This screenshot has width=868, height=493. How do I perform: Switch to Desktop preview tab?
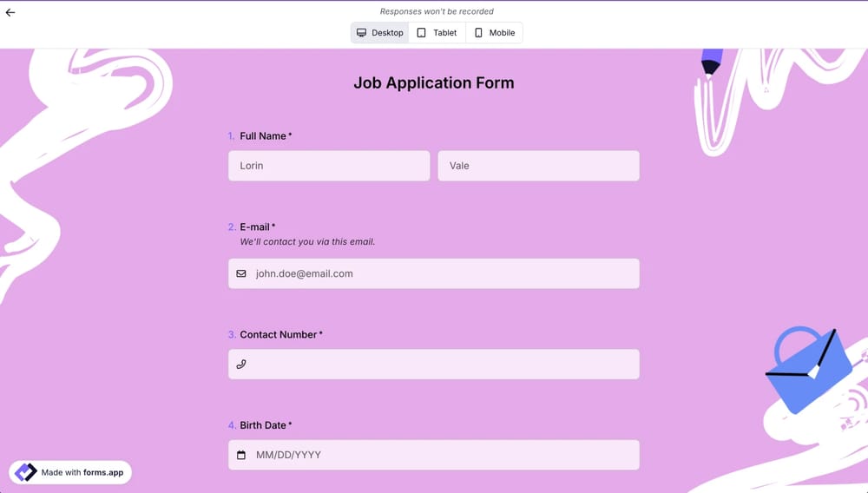click(x=380, y=33)
